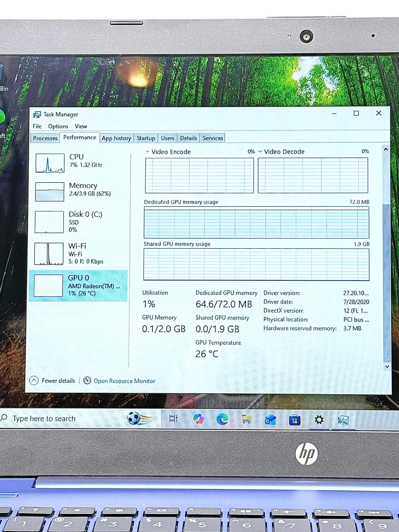Image resolution: width=399 pixels, height=532 pixels.
Task: Open Microsoft Edge from the taskbar
Action: tap(222, 419)
